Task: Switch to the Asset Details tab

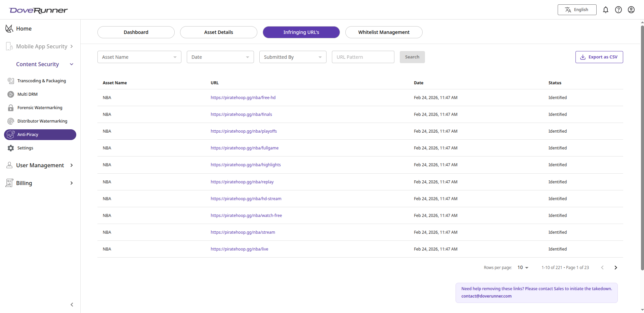Action: point(219,32)
